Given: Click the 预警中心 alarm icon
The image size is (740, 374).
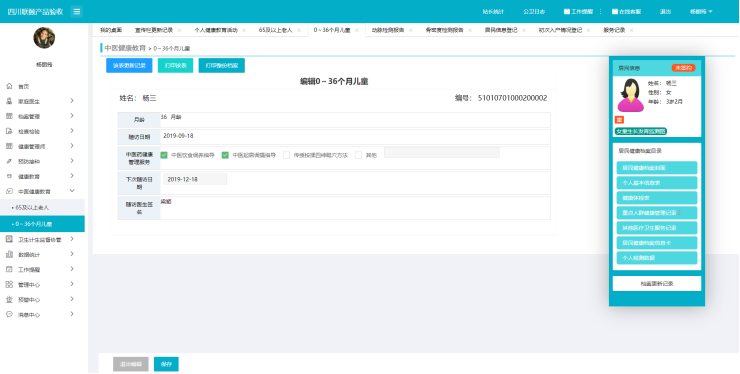Looking at the screenshot, I should [9, 300].
